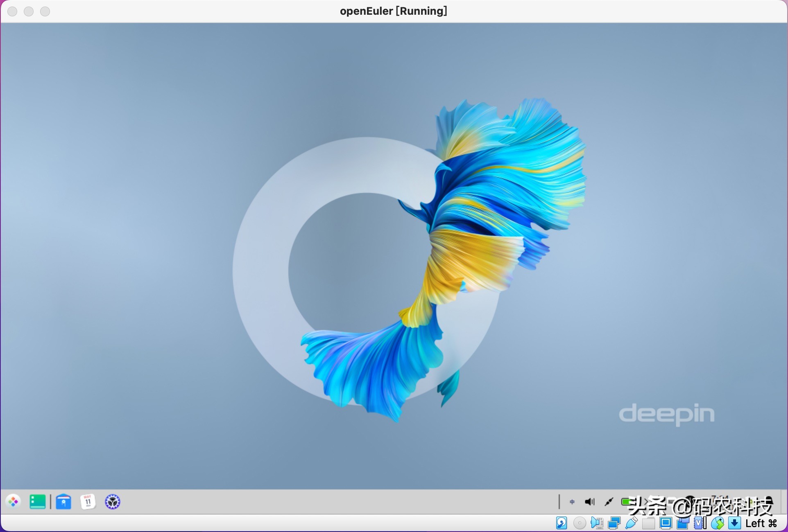This screenshot has height=532, width=788.
Task: Toggle the VirtualBox mouse integration indicator
Action: (x=717, y=523)
